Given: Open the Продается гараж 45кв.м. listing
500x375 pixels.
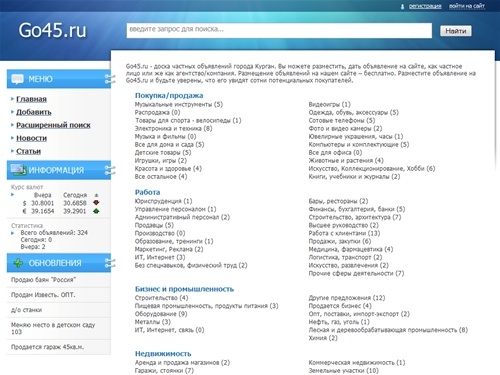Looking at the screenshot, I should coord(47,347).
